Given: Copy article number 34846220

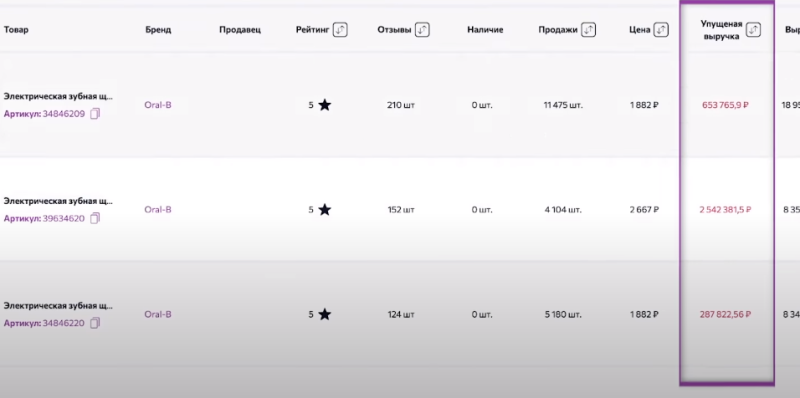Looking at the screenshot, I should 95,323.
